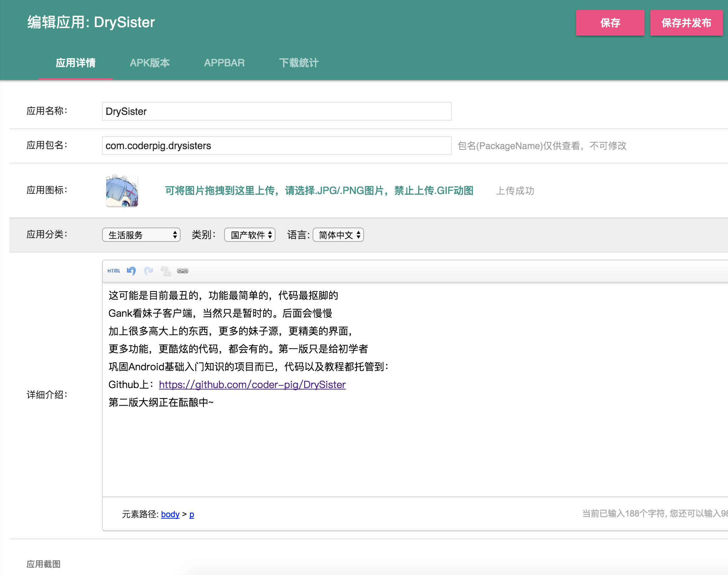Image resolution: width=728 pixels, height=575 pixels.
Task: Select the 应用详情 tab
Action: coord(76,63)
